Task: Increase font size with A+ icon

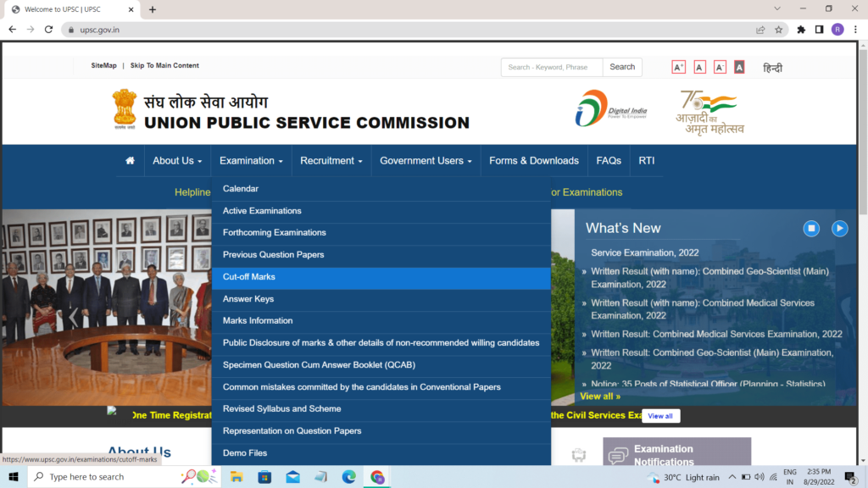Action: point(678,67)
